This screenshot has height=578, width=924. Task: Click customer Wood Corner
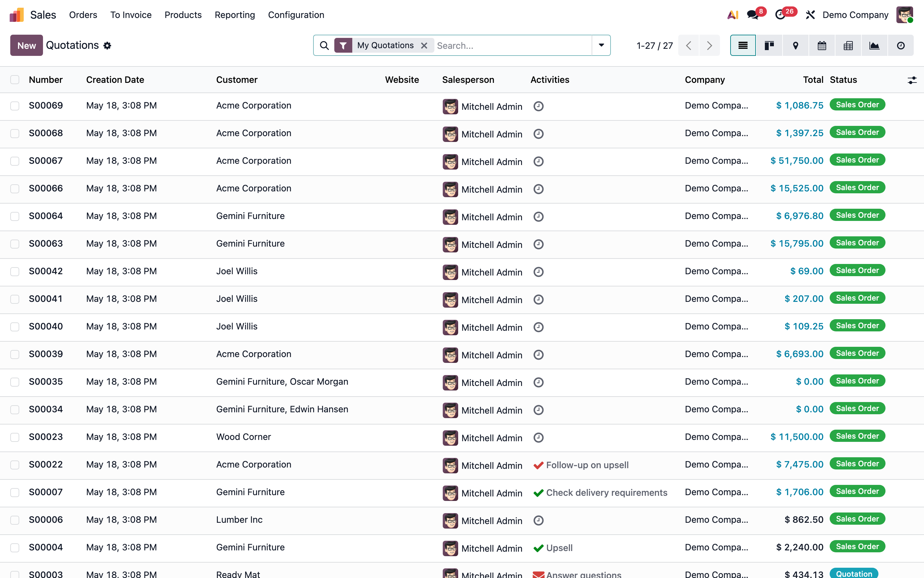tap(244, 437)
